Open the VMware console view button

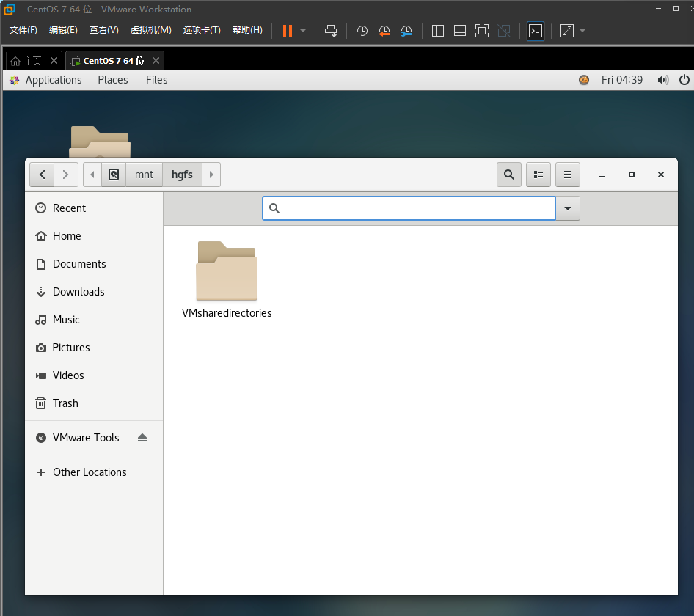pos(536,31)
